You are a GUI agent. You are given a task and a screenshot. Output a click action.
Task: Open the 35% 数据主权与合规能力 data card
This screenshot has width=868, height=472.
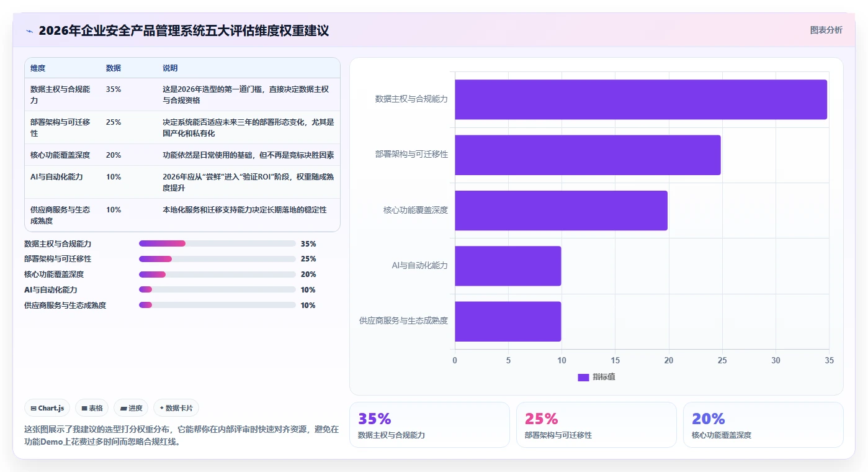point(429,425)
